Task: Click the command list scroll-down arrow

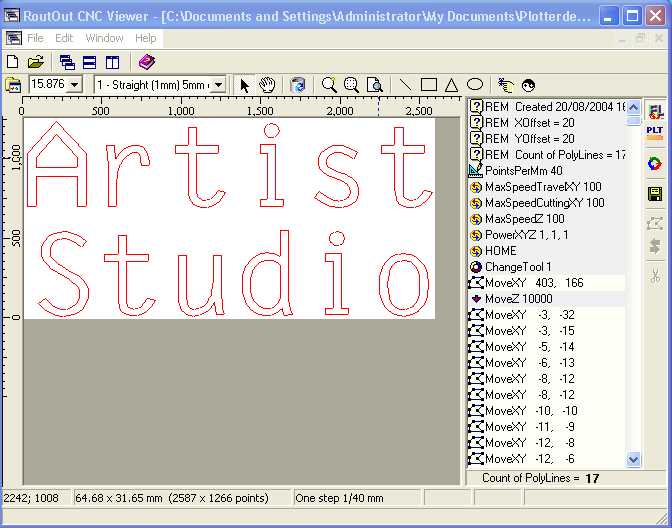Action: click(x=633, y=459)
